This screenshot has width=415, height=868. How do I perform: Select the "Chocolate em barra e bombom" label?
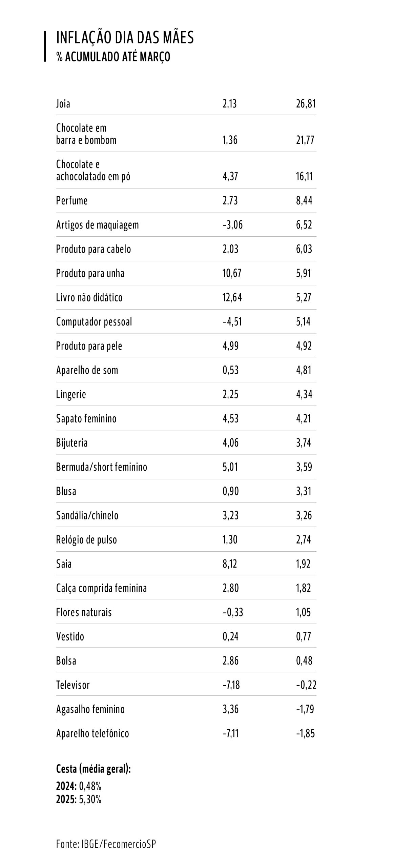(86, 134)
